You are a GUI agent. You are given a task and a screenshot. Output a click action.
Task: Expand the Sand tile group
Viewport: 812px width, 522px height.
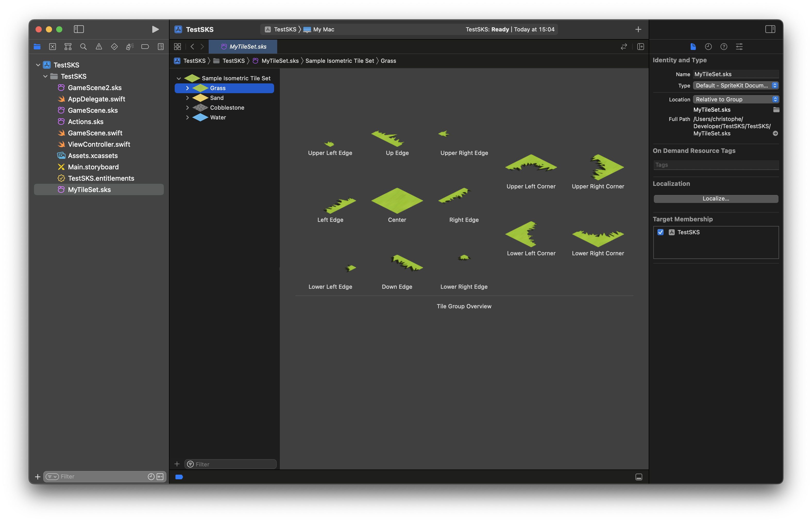tap(187, 98)
